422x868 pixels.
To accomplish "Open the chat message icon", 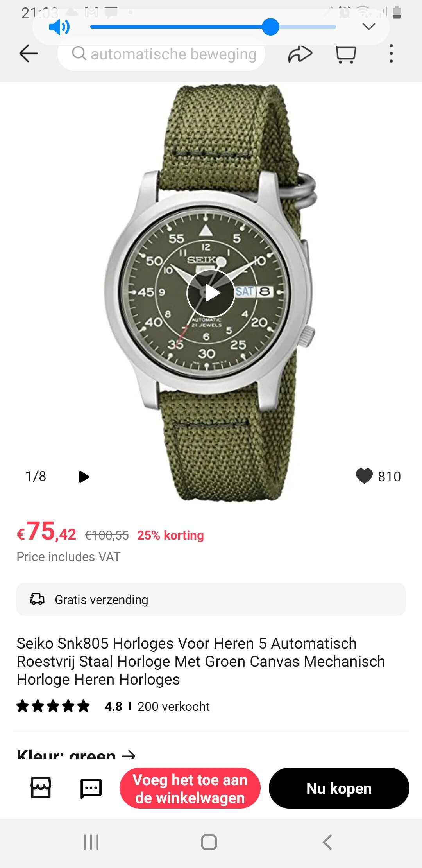I will [91, 788].
